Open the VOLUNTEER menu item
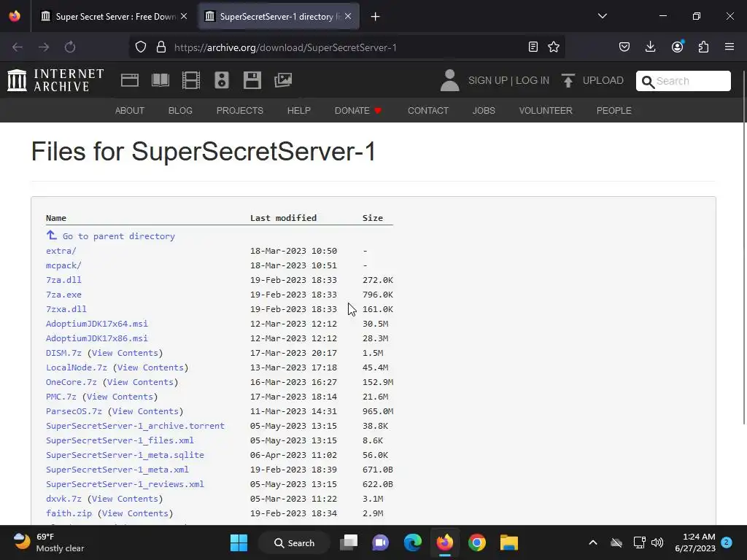747x560 pixels. 546,111
